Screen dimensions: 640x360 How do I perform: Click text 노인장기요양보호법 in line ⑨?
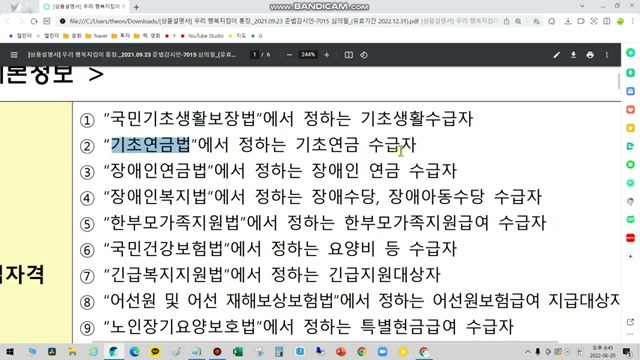[x=183, y=327]
